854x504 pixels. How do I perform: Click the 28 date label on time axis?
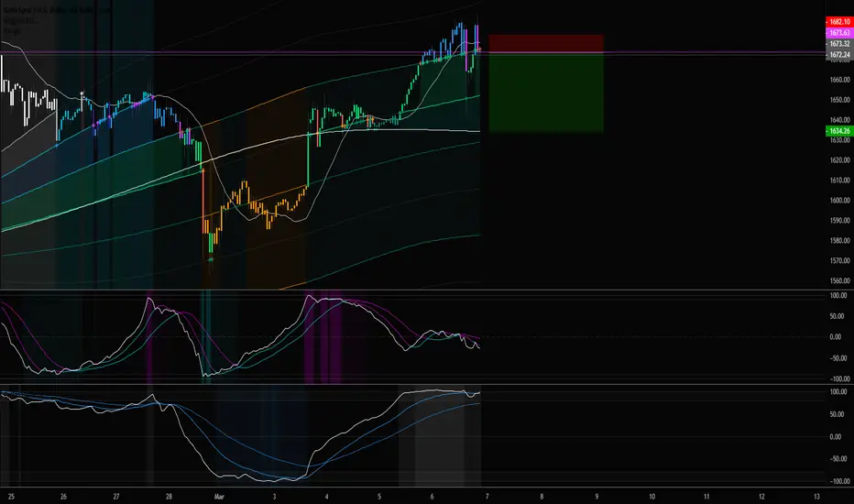[x=169, y=497]
